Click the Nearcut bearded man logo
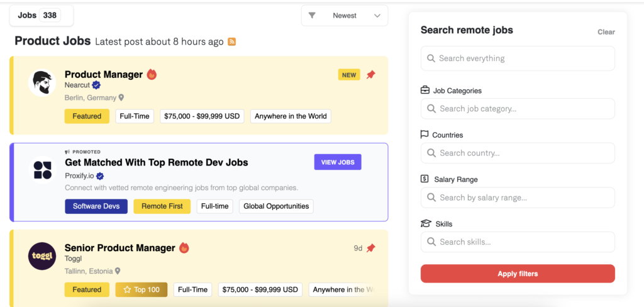Screen dimensions: 644x307 (x=42, y=82)
